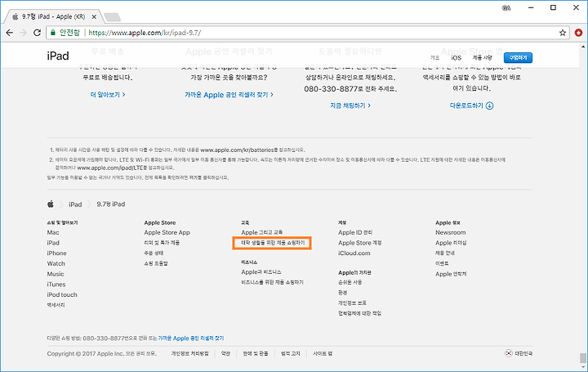
Task: Click the browser back arrow
Action: coord(10,33)
